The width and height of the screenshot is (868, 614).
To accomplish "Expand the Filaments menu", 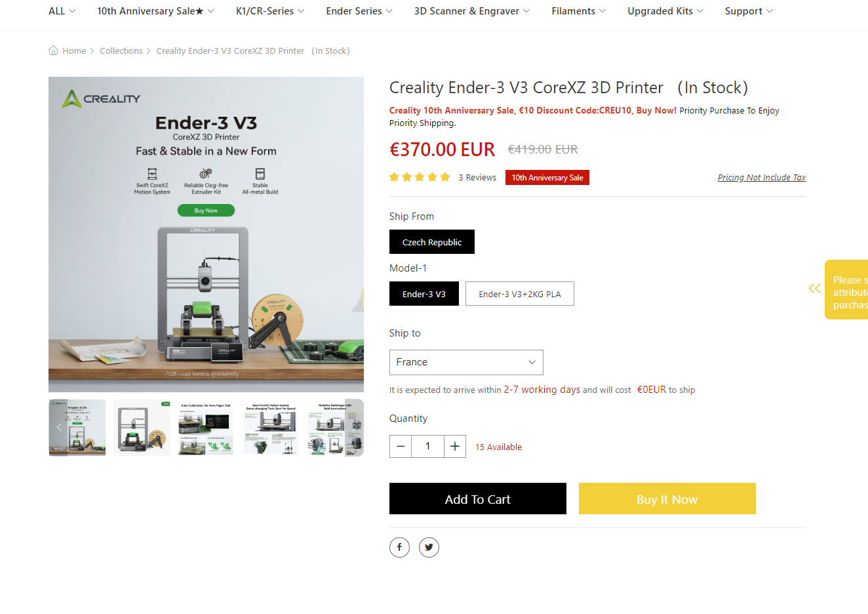I will (x=579, y=11).
